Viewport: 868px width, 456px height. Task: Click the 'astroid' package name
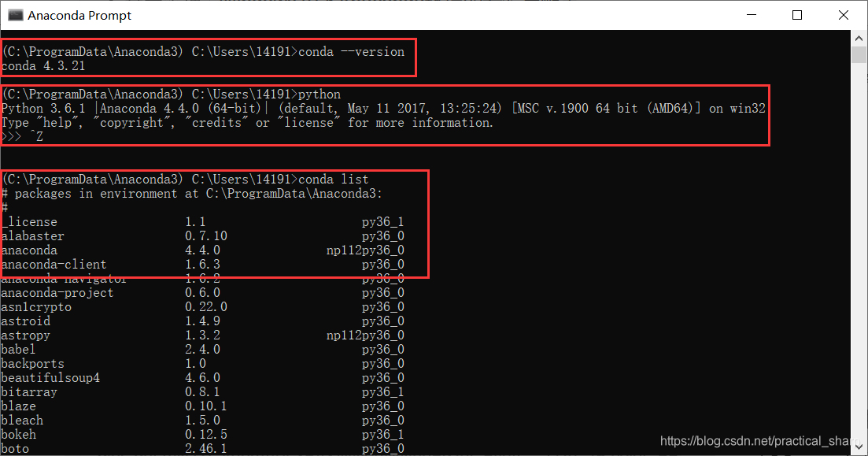pyautogui.click(x=25, y=321)
